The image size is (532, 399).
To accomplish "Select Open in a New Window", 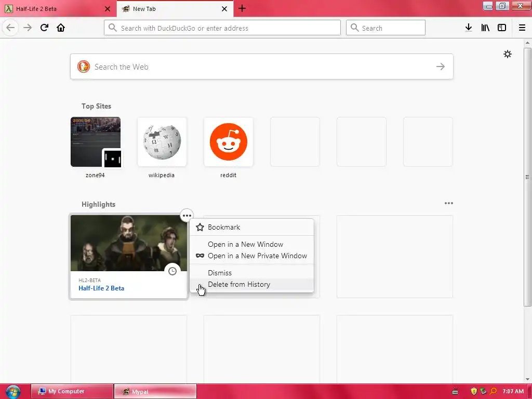I will (x=251, y=244).
